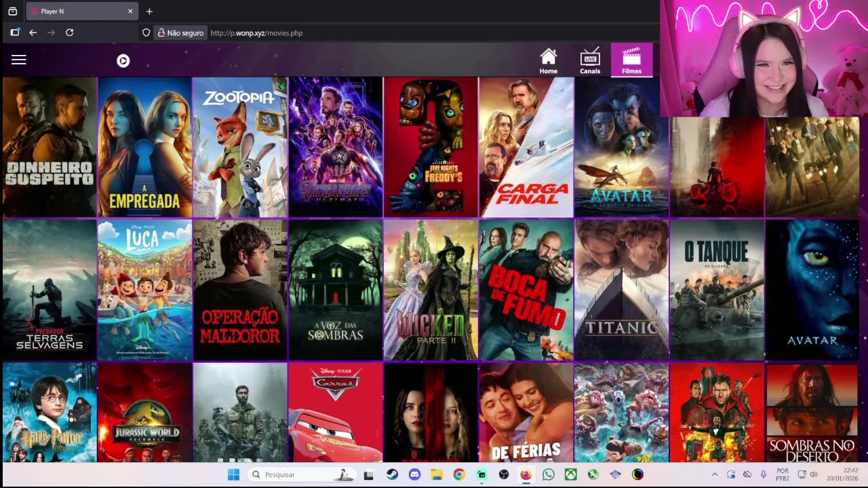Open the sidebar toggle icon near back arrow
The image size is (868, 488).
coord(15,33)
